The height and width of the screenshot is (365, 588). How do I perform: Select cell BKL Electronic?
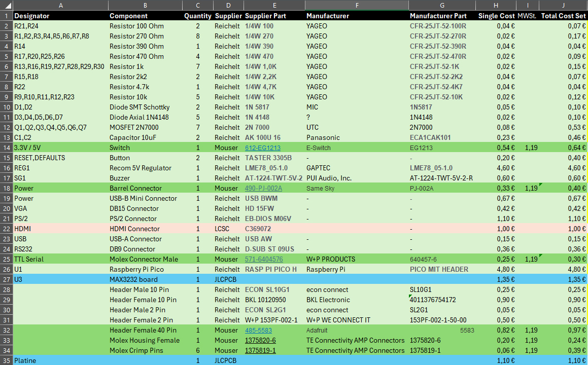click(357, 300)
